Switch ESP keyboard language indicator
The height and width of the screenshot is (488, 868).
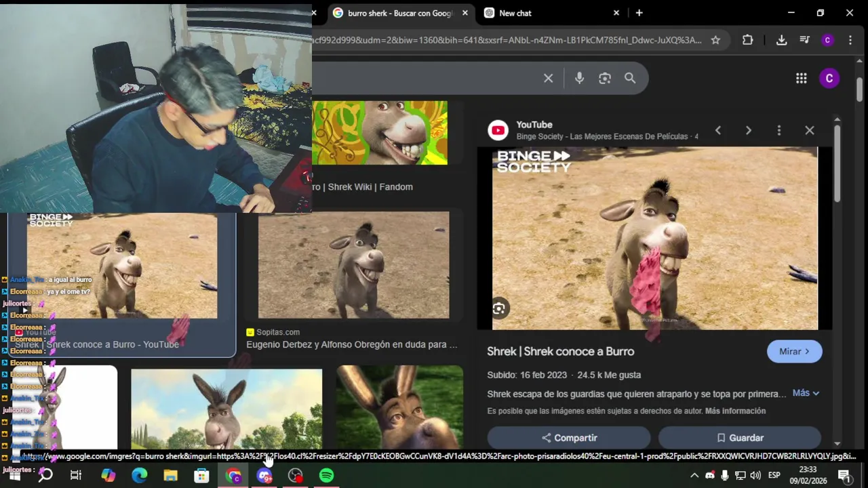[x=774, y=476]
